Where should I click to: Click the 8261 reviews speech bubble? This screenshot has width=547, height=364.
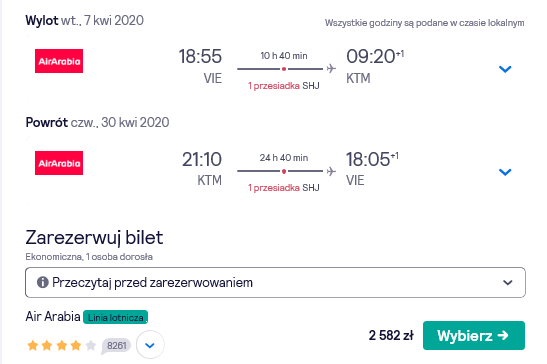click(116, 346)
